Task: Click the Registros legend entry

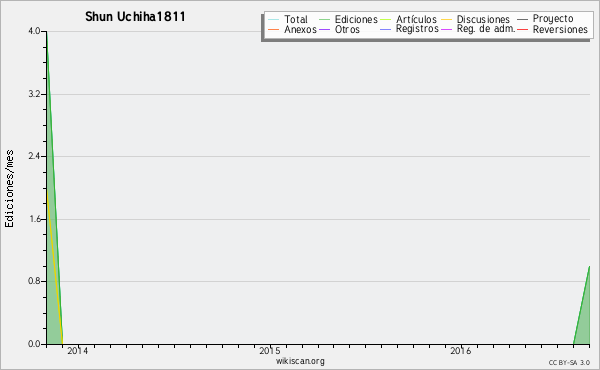Action: pos(409,29)
